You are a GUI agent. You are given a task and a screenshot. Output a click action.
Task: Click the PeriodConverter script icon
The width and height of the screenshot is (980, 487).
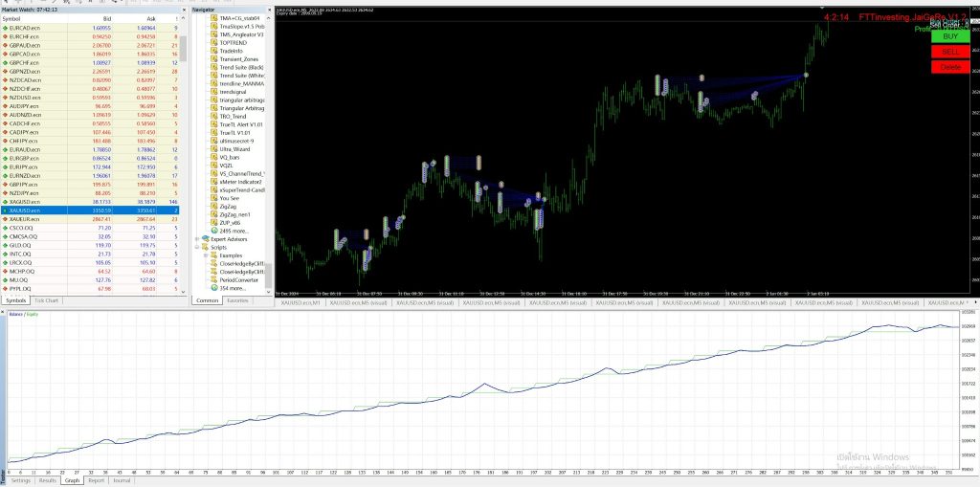[212, 278]
